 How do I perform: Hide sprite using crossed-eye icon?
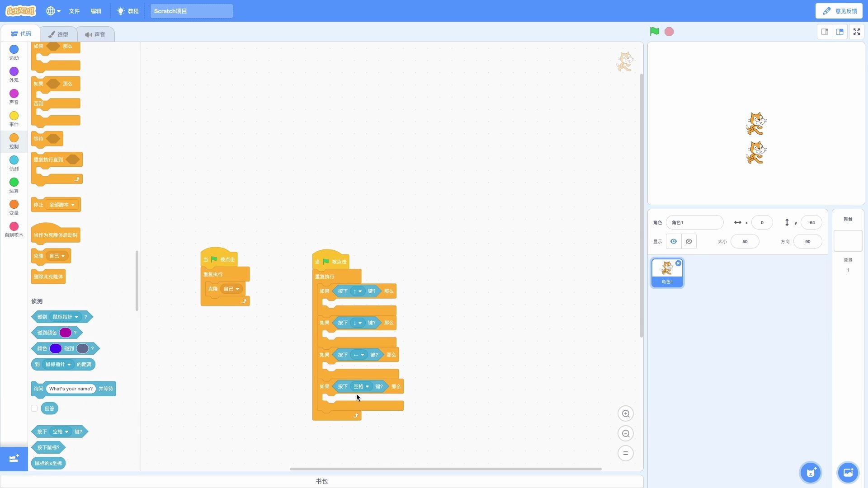pyautogui.click(x=689, y=241)
